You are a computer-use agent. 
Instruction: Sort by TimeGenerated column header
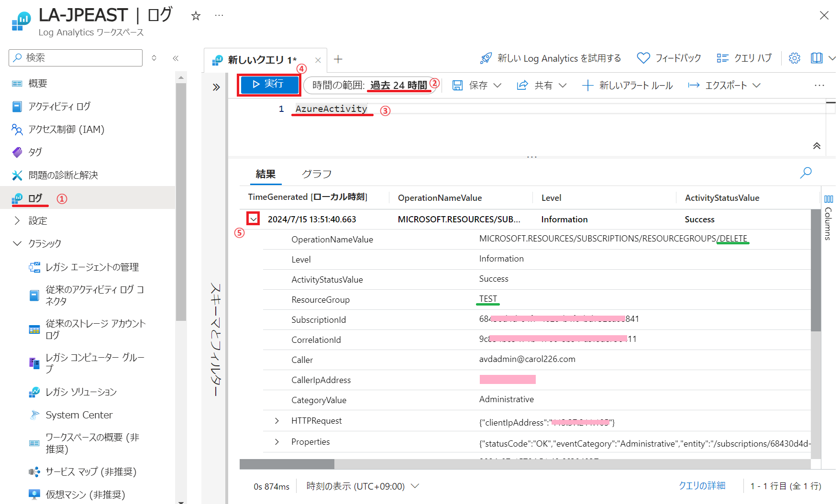coord(308,197)
